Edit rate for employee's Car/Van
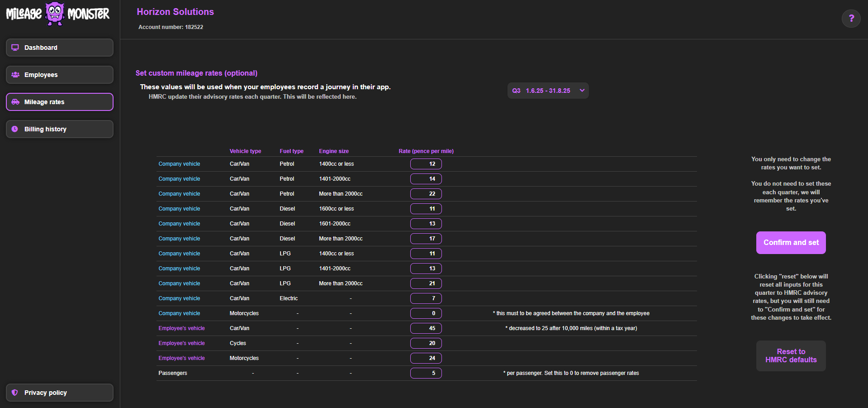868x408 pixels. [426, 328]
